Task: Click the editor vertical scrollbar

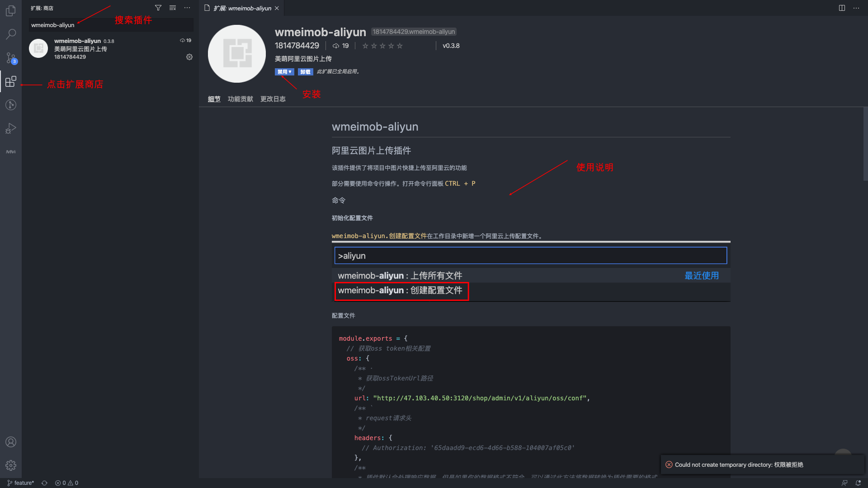Action: [865, 144]
